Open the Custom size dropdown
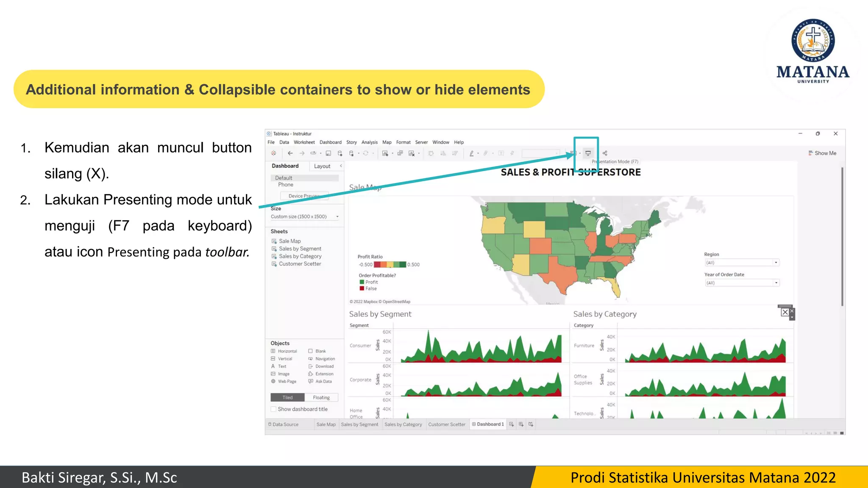Viewport: 868px width, 488px height. [x=305, y=216]
